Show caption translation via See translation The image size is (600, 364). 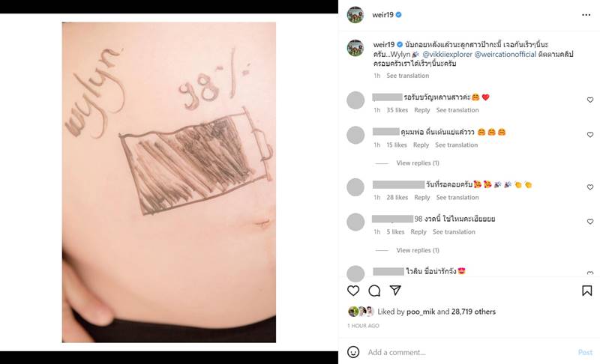pyautogui.click(x=407, y=76)
